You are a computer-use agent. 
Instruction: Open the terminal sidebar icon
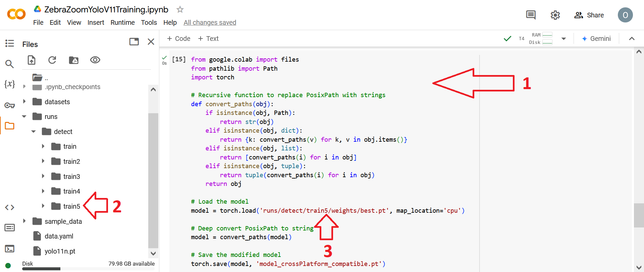click(9, 249)
